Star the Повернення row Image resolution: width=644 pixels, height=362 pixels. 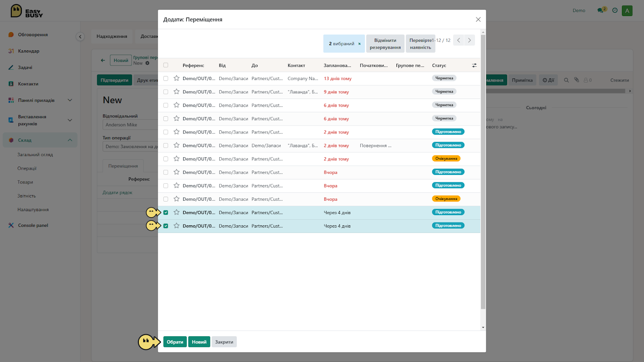click(176, 145)
